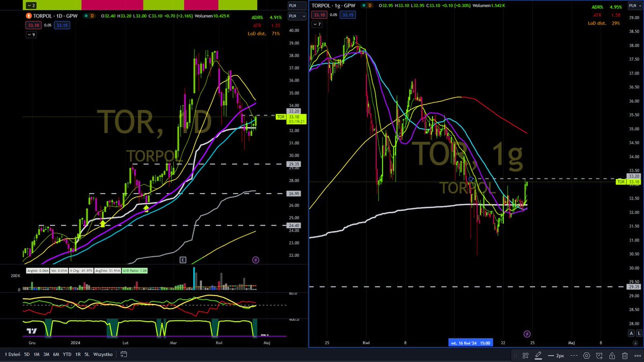Click blue buy price 33.15 on hourly chart
Viewport: 644px width, 362px height.
(348, 15)
